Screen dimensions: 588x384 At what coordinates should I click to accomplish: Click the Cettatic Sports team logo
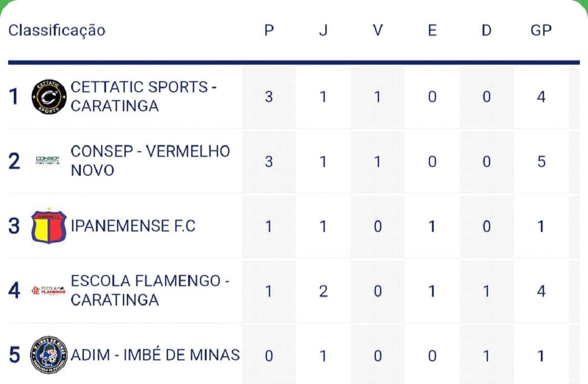(49, 97)
